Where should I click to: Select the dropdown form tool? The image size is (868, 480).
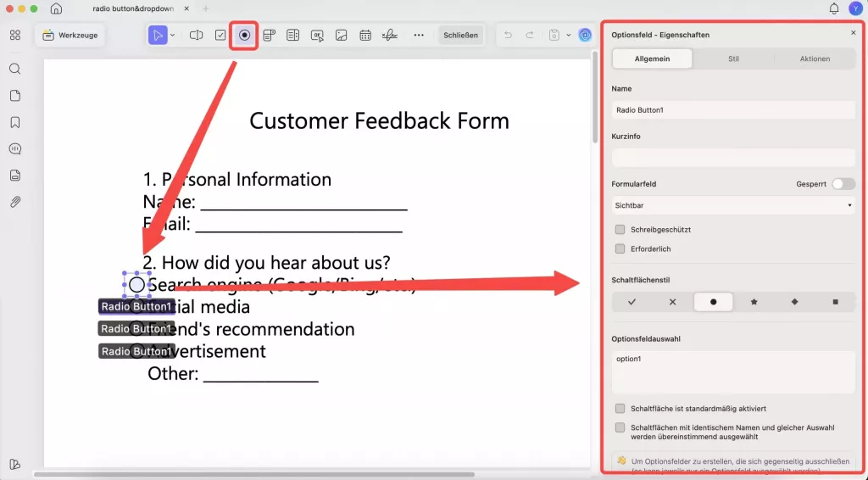point(269,35)
